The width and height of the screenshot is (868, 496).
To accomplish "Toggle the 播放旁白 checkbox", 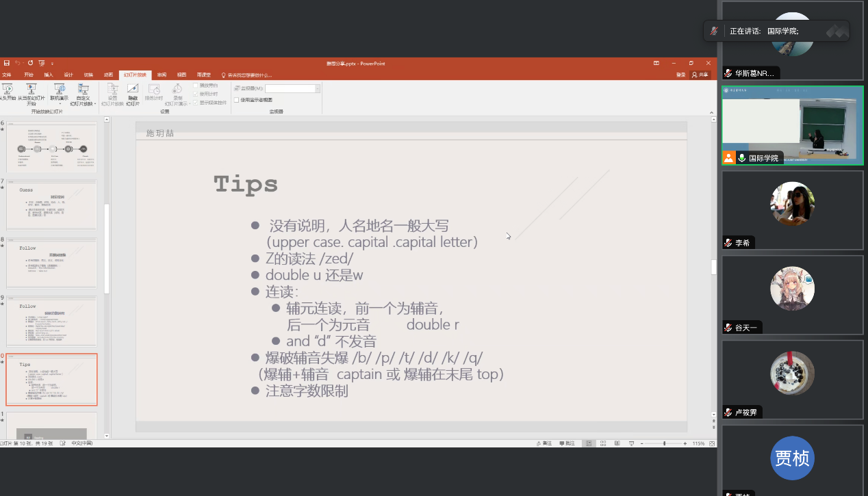I will (x=196, y=86).
